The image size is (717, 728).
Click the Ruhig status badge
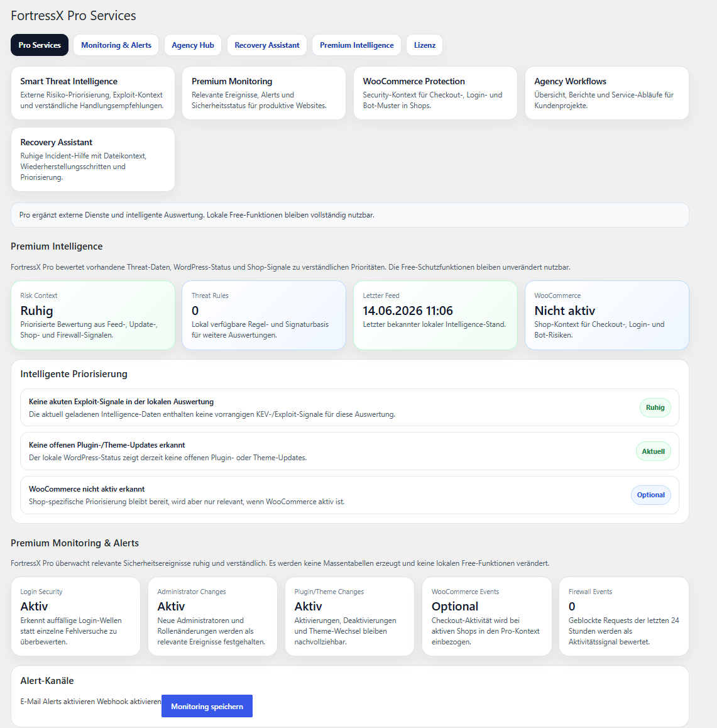pyautogui.click(x=655, y=407)
